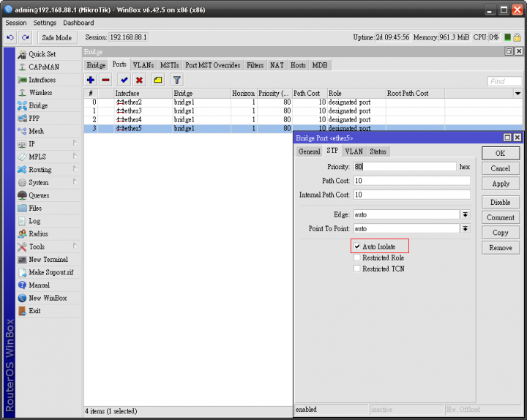Open the Point To Point dropdown
527x420 pixels.
[466, 229]
